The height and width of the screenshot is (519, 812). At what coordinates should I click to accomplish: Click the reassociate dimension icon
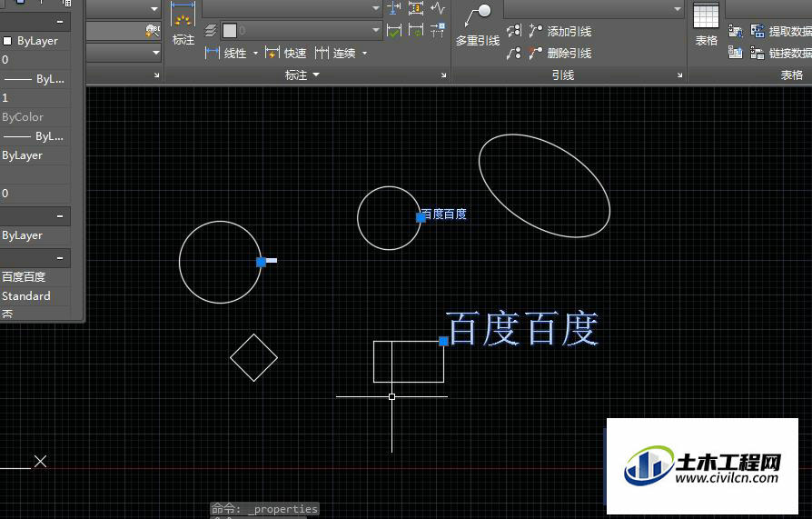tap(438, 31)
